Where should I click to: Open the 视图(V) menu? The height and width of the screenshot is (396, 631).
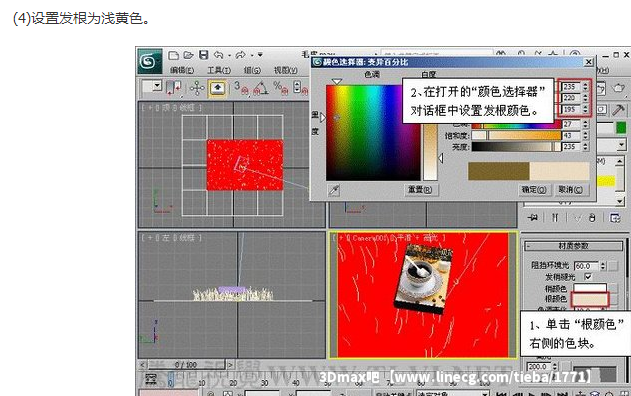(286, 70)
